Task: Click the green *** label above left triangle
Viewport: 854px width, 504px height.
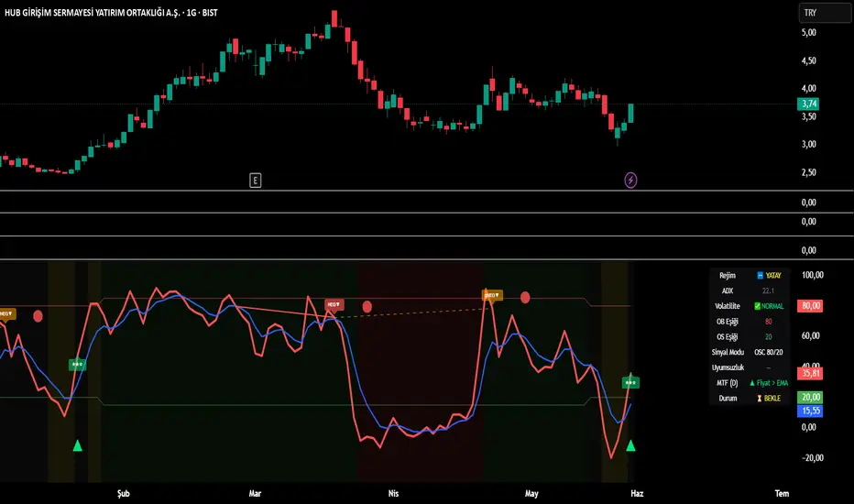Action: tap(77, 365)
